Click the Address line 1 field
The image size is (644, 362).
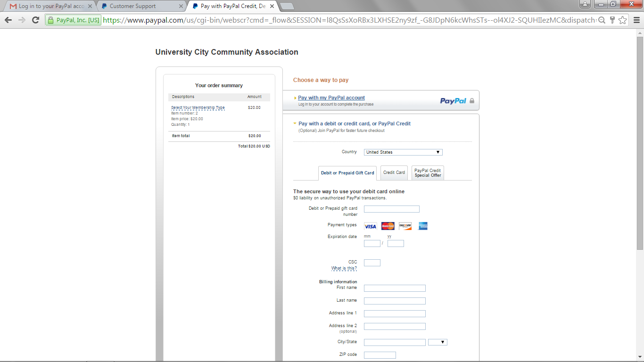click(x=395, y=314)
